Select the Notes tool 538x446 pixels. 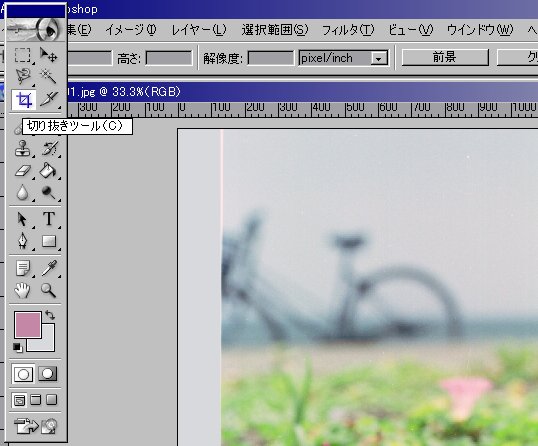(23, 268)
